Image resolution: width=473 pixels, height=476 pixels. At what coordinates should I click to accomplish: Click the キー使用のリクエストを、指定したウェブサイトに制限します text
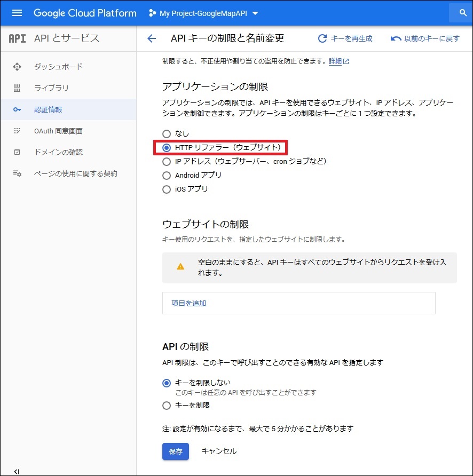coord(254,240)
